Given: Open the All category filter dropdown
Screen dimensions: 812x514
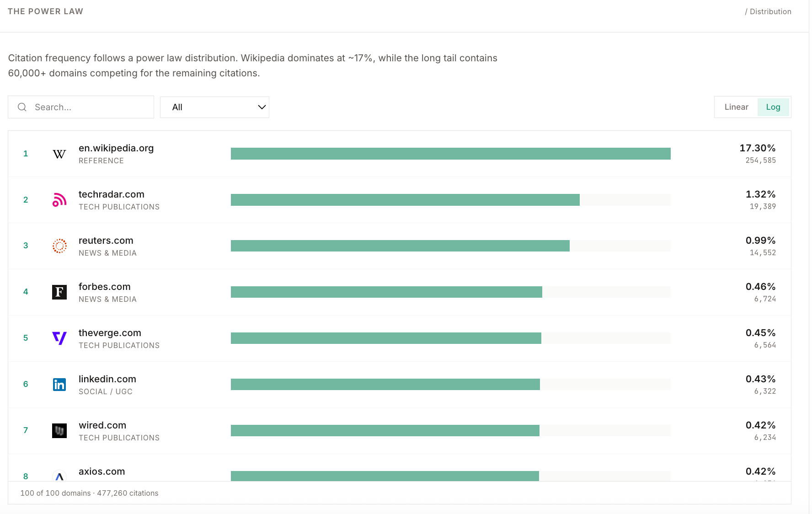Looking at the screenshot, I should (x=214, y=107).
